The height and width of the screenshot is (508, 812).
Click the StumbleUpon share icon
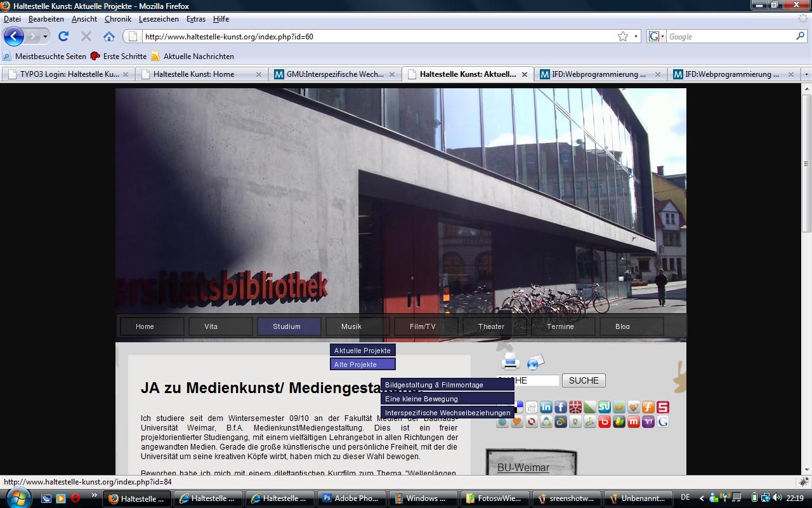click(605, 407)
